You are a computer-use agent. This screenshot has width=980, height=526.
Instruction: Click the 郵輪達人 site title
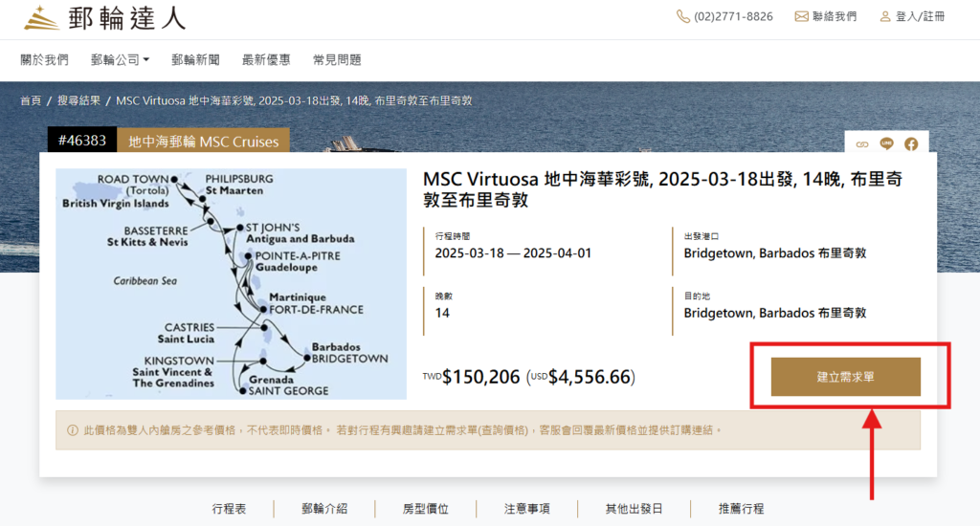127,17
